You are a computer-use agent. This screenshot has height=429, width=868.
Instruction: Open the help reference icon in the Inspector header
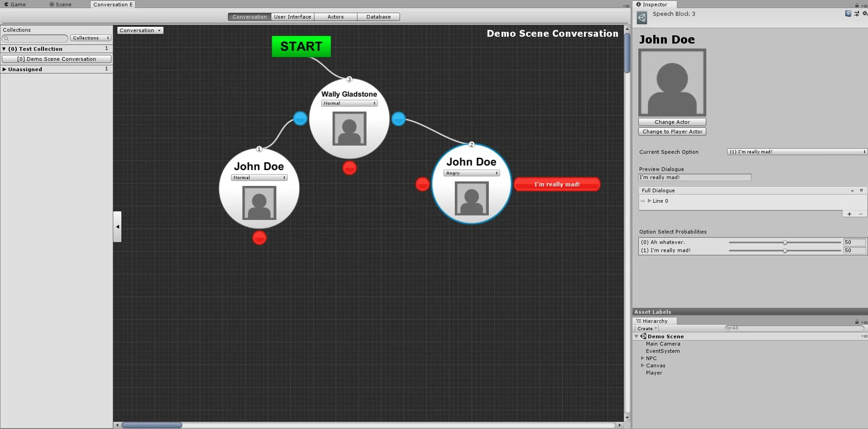pyautogui.click(x=848, y=14)
